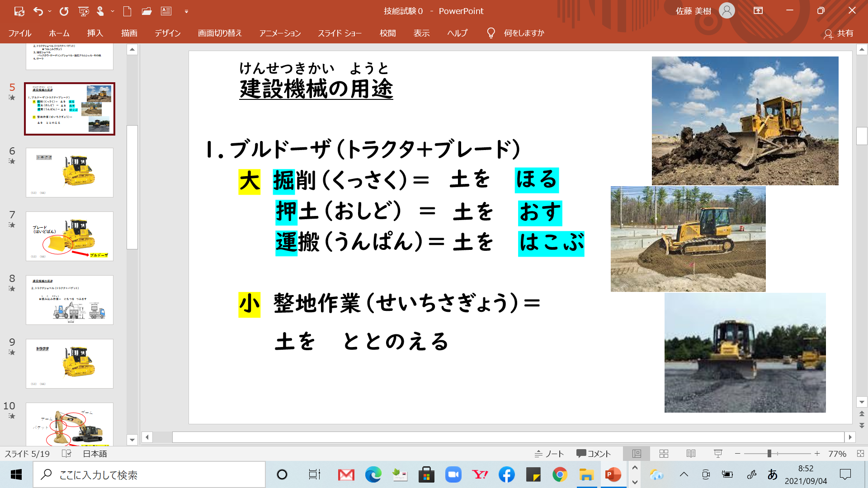Open Customize Quick Access Toolbar dropdown
The image size is (868, 488).
[186, 11]
